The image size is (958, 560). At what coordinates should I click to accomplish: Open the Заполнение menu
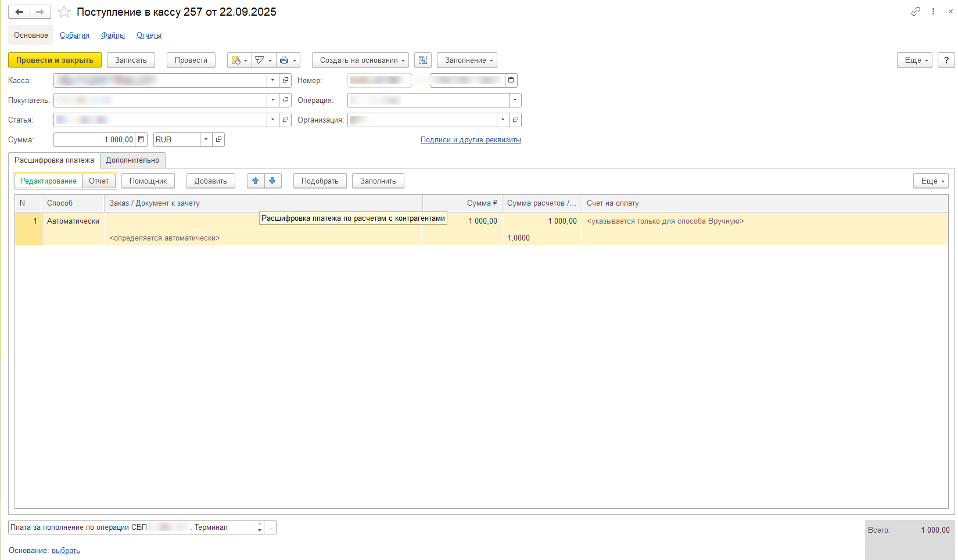(467, 60)
